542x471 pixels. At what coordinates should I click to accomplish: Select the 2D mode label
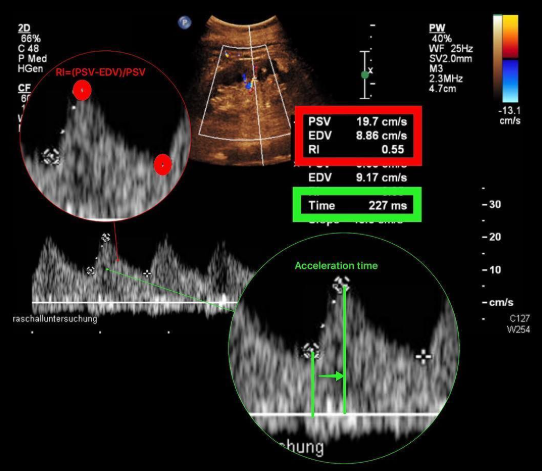pyautogui.click(x=24, y=28)
